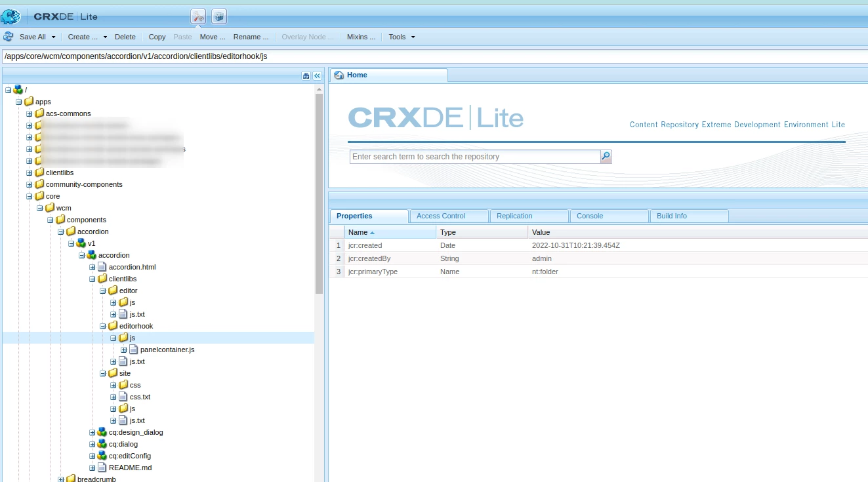Switch to the Console tab
This screenshot has width=868, height=482.
coord(609,216)
